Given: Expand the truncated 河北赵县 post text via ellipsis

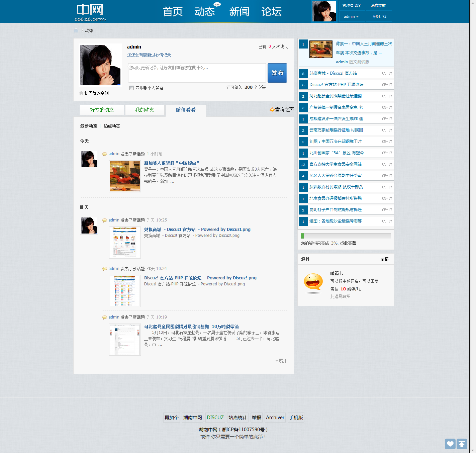Looking at the screenshot, I should [160, 345].
